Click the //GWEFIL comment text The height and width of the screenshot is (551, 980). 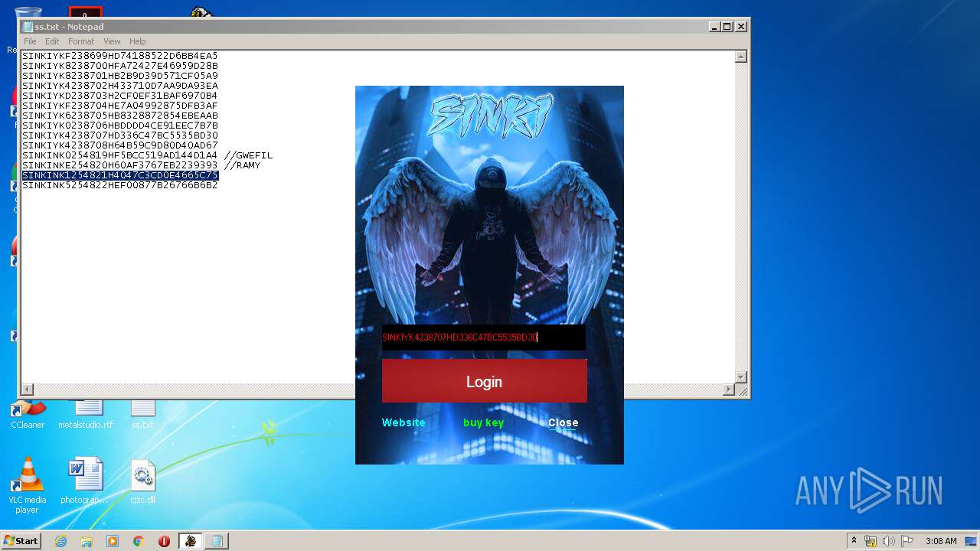point(248,155)
